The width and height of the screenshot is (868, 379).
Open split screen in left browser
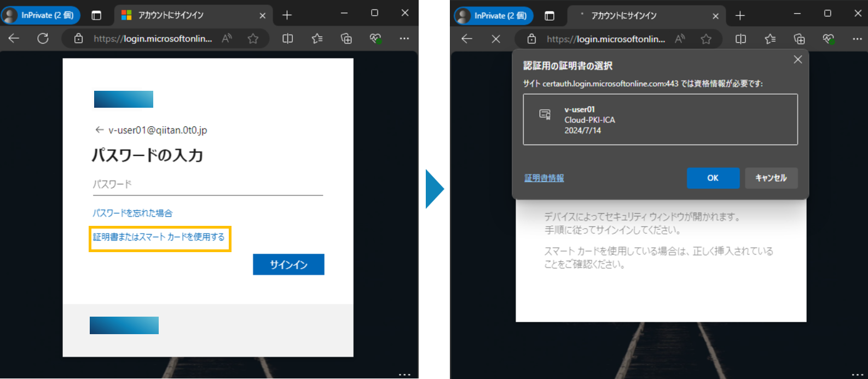coord(287,38)
